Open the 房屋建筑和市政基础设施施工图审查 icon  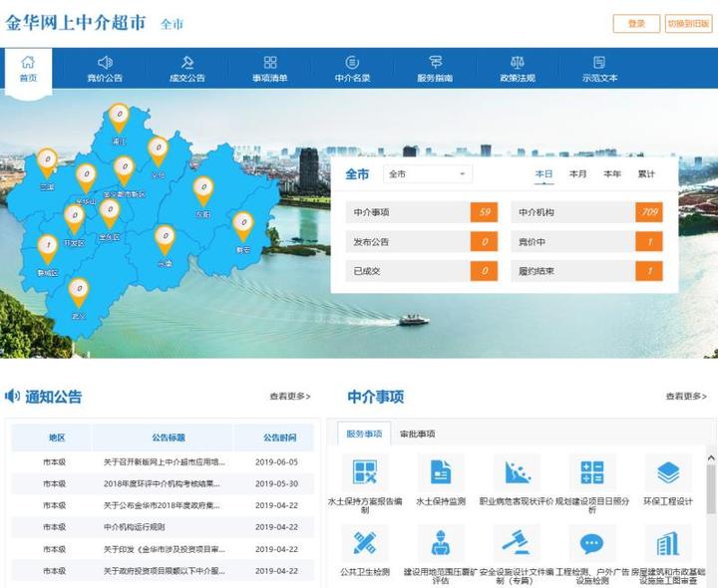pyautogui.click(x=667, y=543)
